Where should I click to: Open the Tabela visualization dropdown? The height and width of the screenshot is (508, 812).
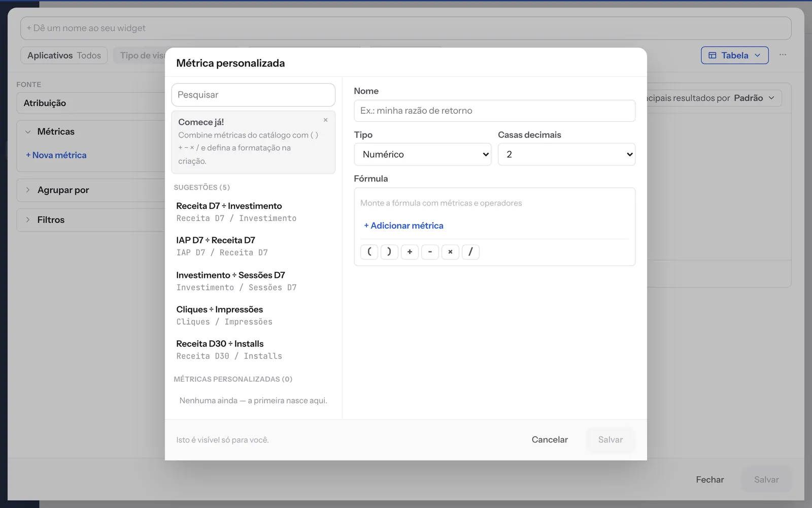pyautogui.click(x=734, y=55)
